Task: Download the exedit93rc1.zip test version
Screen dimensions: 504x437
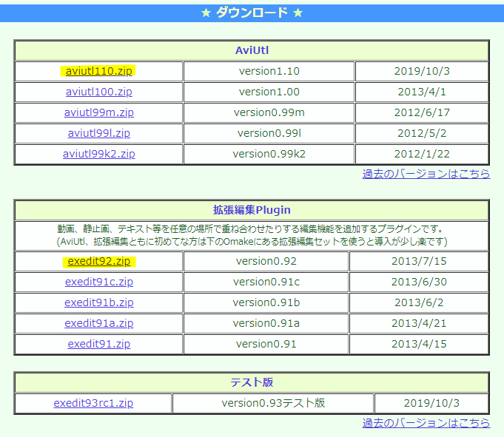Action: coord(93,403)
